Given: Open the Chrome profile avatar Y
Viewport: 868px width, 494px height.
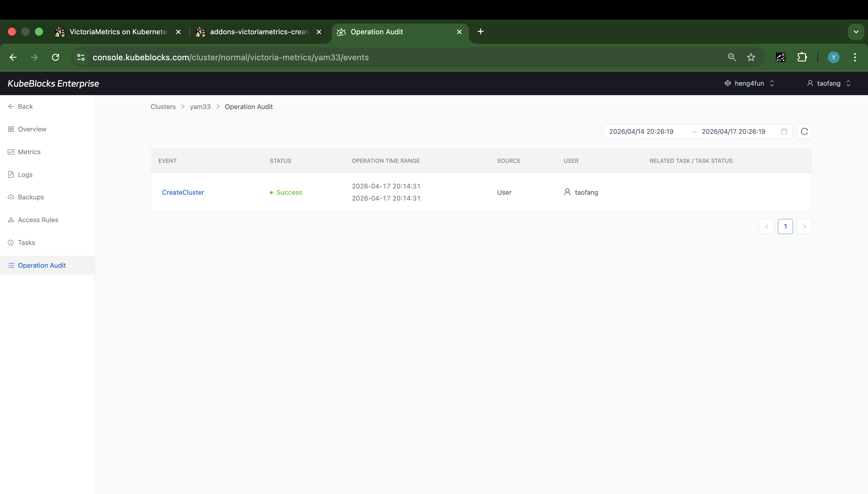Looking at the screenshot, I should pyautogui.click(x=833, y=57).
